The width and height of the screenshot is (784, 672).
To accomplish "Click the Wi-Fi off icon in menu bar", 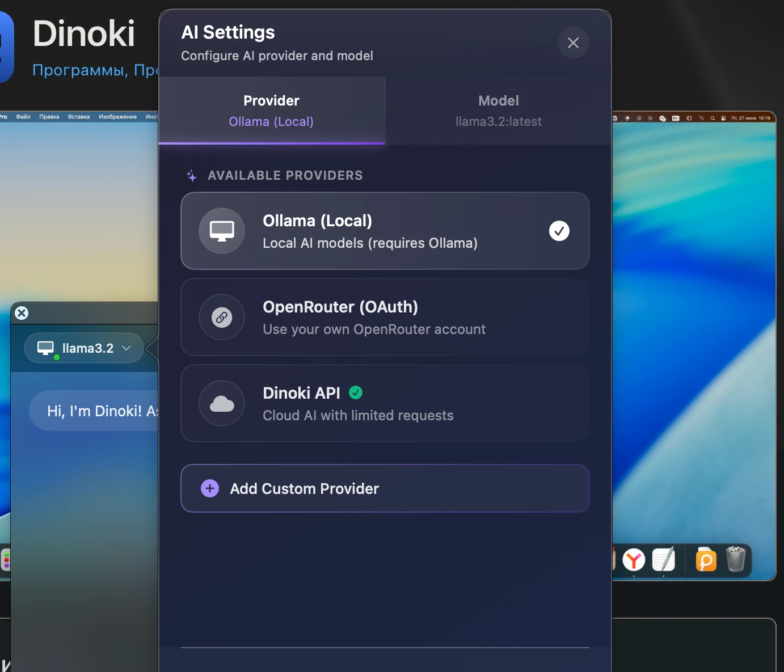I will point(701,119).
